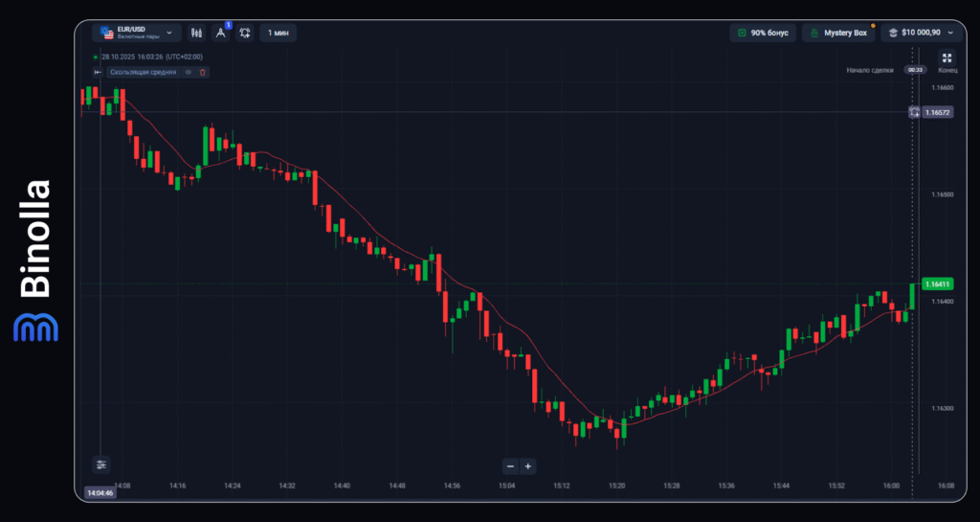Click the Конец label
This screenshot has height=522, width=980.
[x=947, y=70]
